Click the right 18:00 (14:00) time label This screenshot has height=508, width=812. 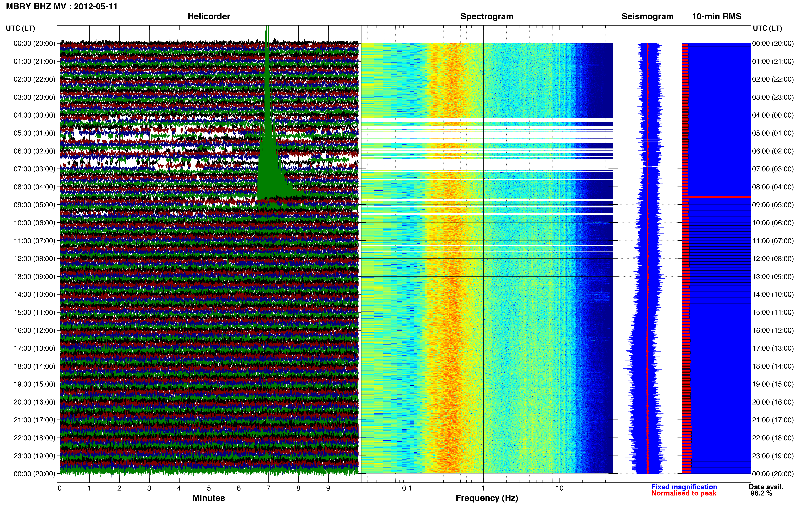point(773,366)
